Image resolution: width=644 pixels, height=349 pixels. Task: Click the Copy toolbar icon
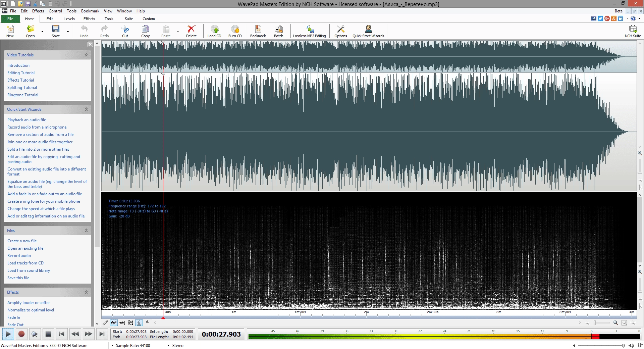point(145,31)
